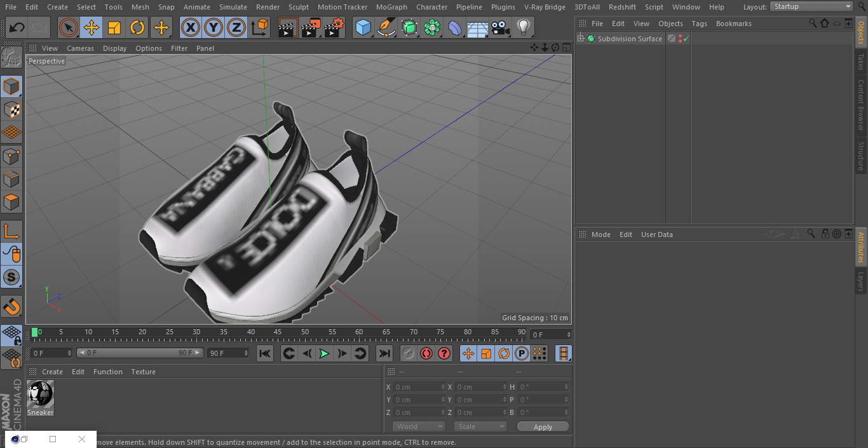Add a Camera object from the toolbar
Screen dimensions: 868x448
[x=500, y=27]
